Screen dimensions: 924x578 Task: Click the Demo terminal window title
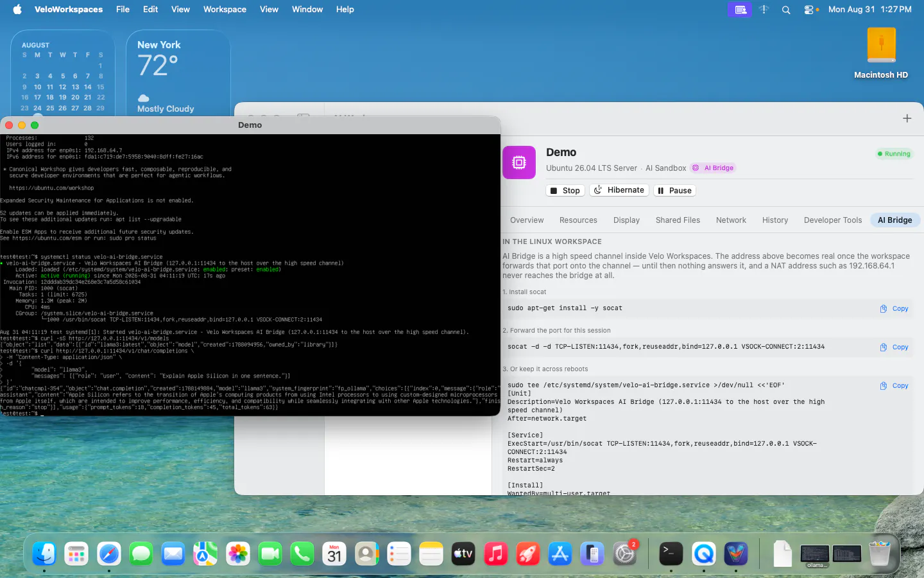point(250,125)
